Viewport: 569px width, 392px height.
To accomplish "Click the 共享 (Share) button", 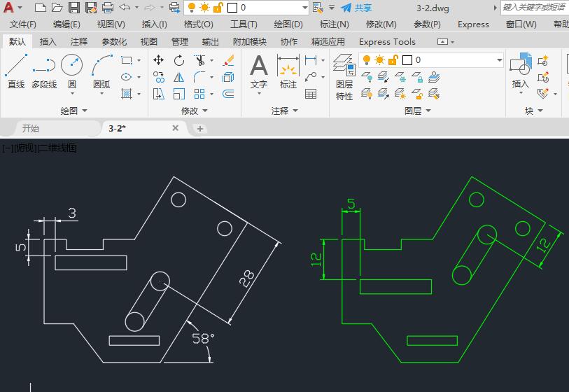I will 356,8.
